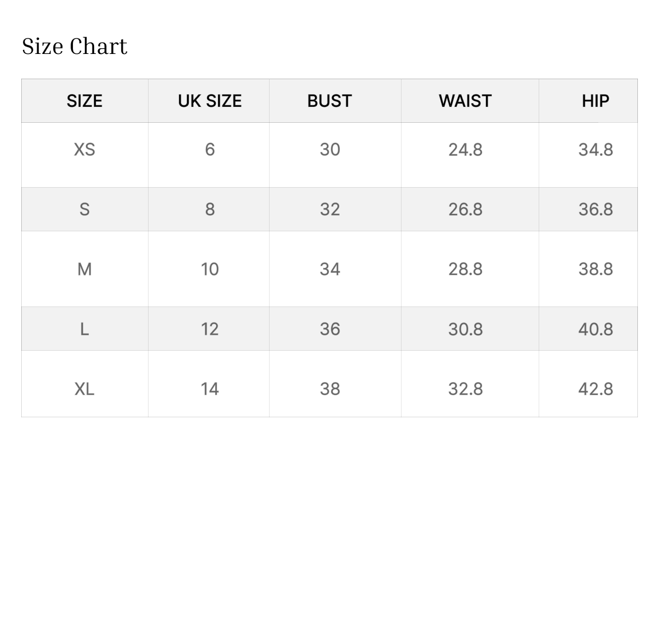Select waist value 28.8 cell
The height and width of the screenshot is (644, 662).
pyautogui.click(x=465, y=269)
